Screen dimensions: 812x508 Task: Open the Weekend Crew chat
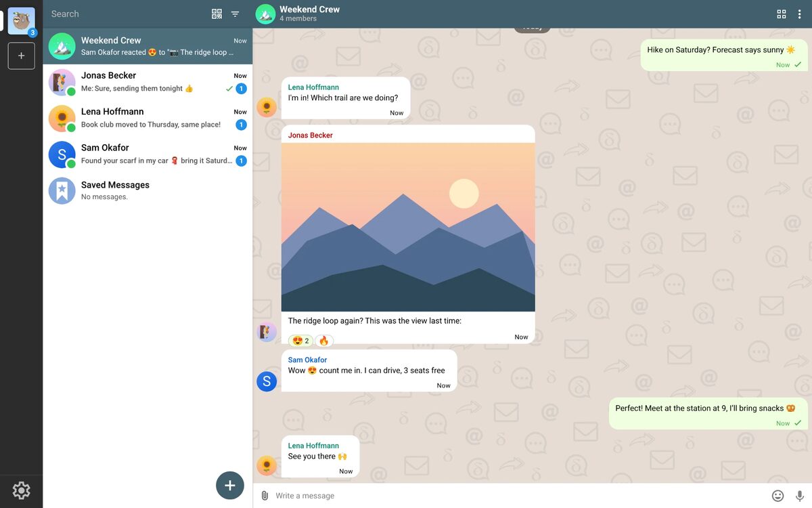(148, 46)
